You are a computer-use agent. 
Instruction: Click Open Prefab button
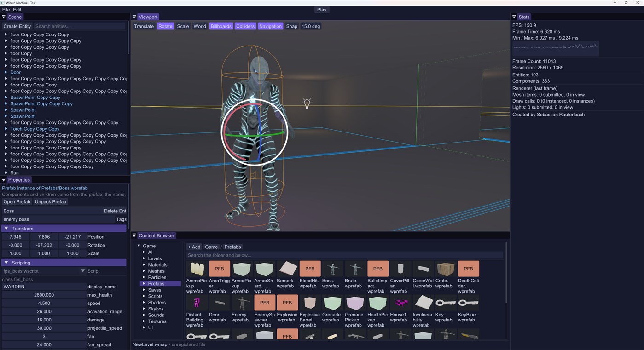tap(17, 202)
